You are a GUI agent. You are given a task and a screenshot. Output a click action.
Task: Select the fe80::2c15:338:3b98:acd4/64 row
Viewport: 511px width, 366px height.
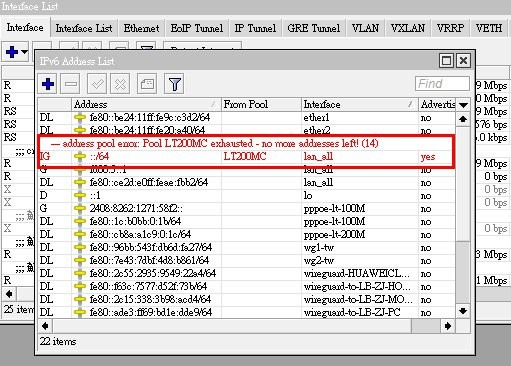click(x=246, y=299)
